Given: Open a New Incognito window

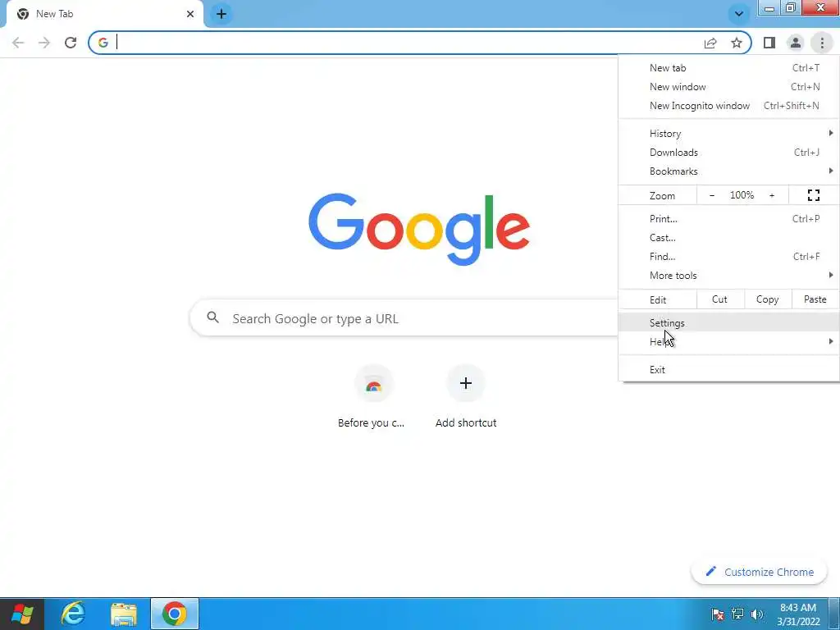Looking at the screenshot, I should coord(728,106).
